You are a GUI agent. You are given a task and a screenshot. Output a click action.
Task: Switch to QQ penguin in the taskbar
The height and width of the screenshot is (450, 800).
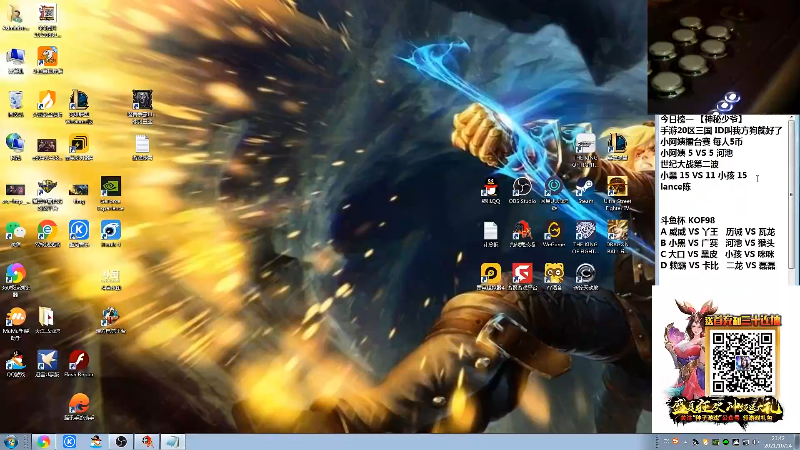pyautogui.click(x=95, y=442)
